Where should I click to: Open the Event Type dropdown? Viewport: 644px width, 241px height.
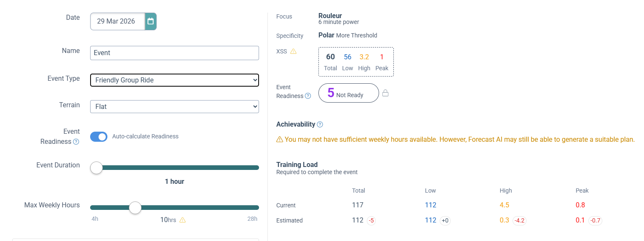pyautogui.click(x=174, y=80)
